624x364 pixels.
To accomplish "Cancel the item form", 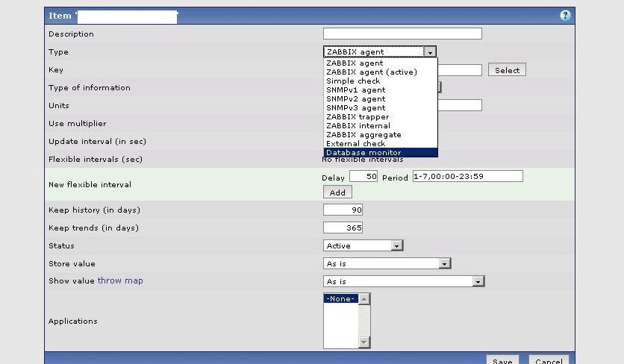I will coord(549,360).
